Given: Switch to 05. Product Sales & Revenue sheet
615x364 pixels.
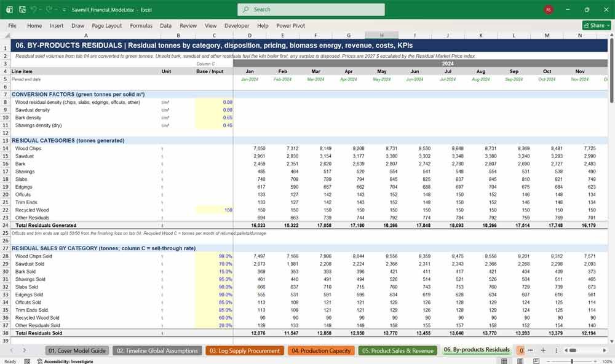Looking at the screenshot, I should pos(398,350).
